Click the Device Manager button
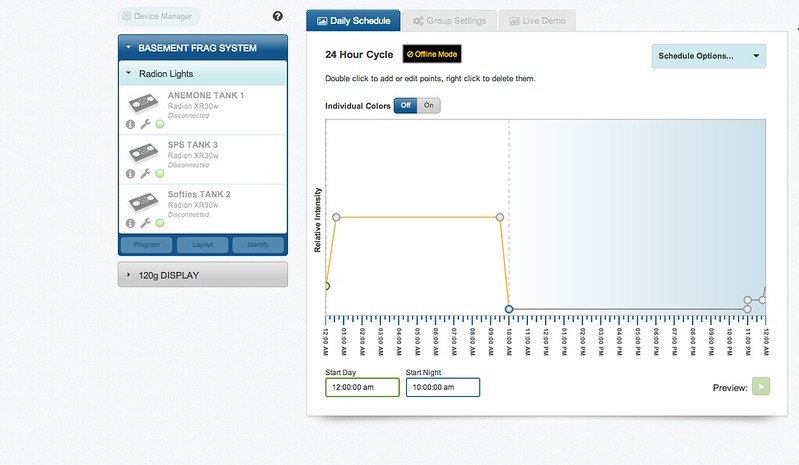 point(159,17)
